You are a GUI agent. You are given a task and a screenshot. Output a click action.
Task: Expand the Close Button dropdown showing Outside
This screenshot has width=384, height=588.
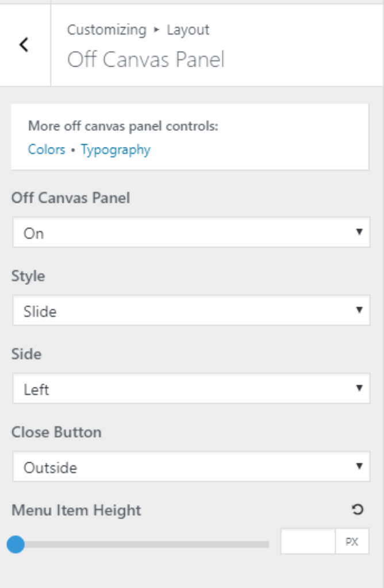pos(191,466)
